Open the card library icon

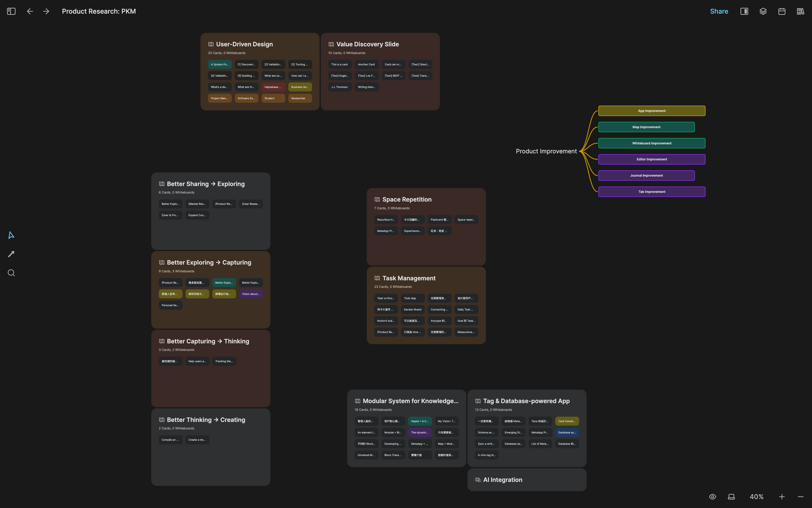tap(800, 11)
